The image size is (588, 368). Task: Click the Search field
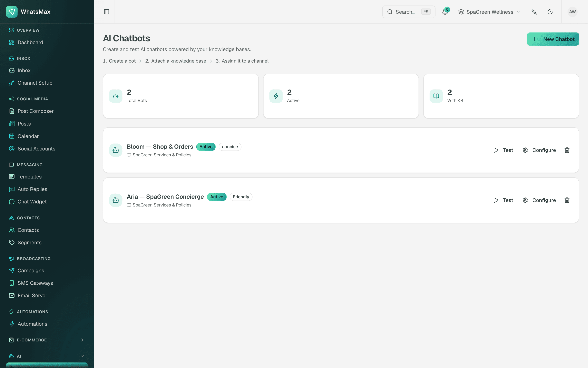(x=409, y=12)
